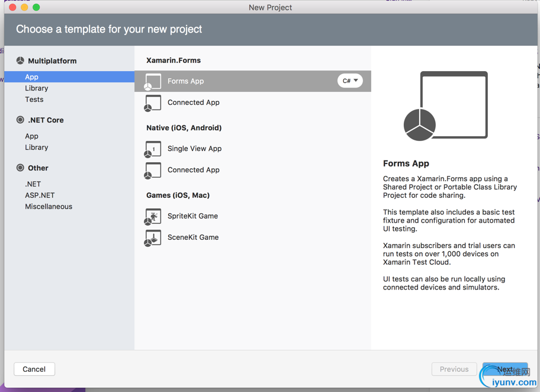Select .NET under Other
The width and height of the screenshot is (540, 392).
pos(33,184)
